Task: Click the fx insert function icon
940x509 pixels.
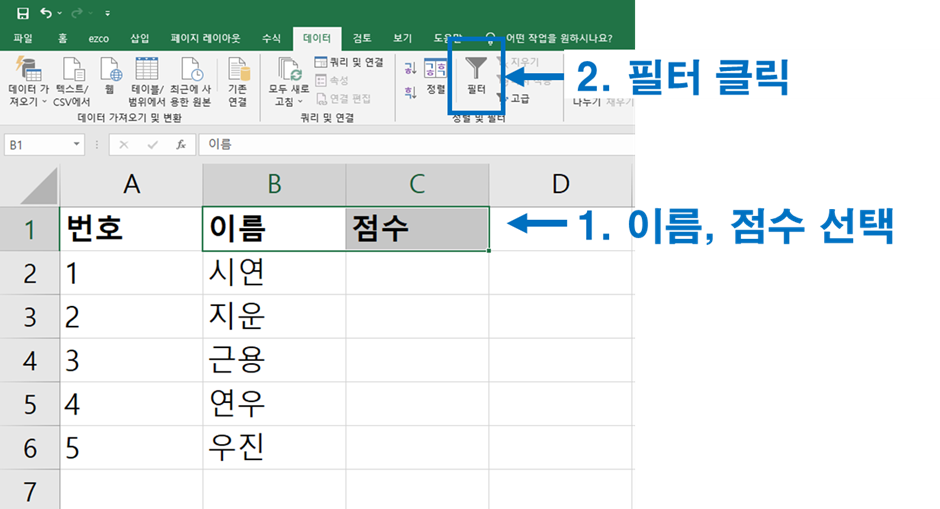Action: 180,144
